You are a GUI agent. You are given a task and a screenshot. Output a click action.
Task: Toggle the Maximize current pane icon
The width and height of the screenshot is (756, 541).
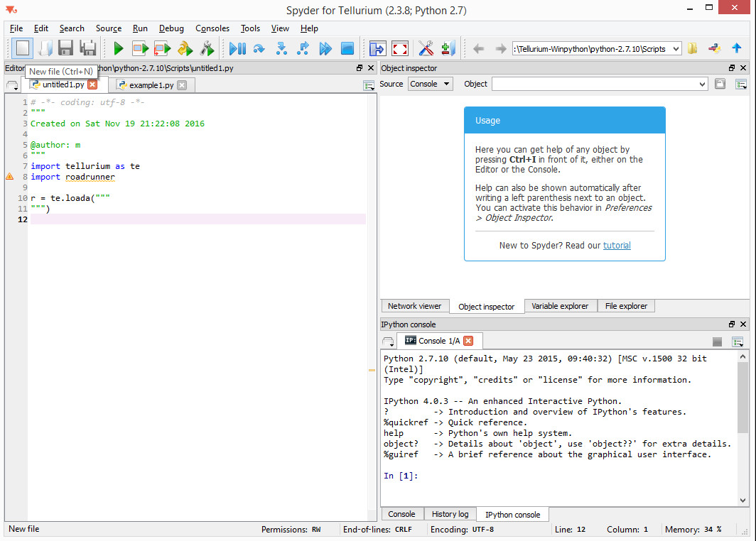377,49
